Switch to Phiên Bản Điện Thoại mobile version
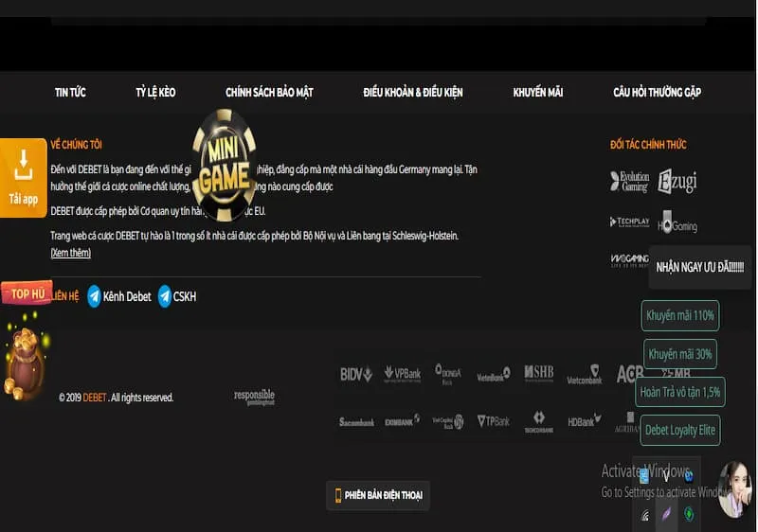Screen dimensions: 758x532 [x=377, y=495]
